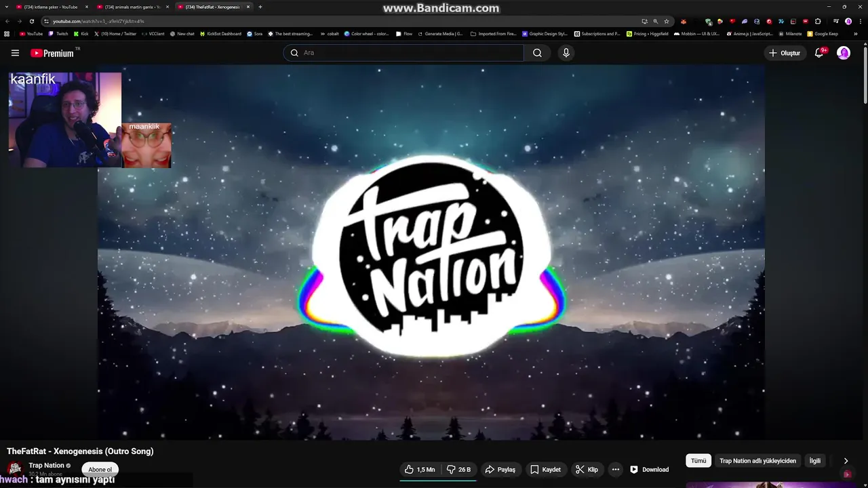Start voice search with the microphone icon

566,53
